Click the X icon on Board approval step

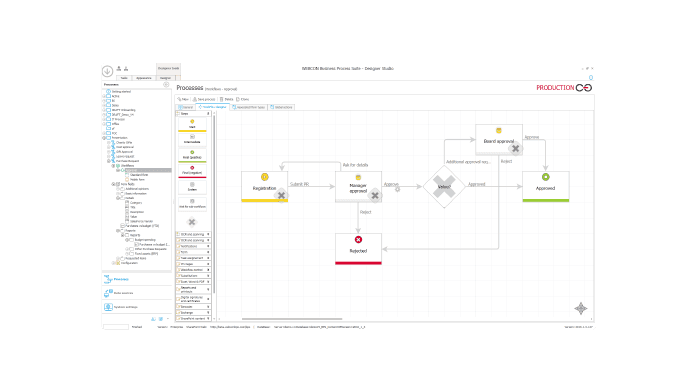click(515, 149)
